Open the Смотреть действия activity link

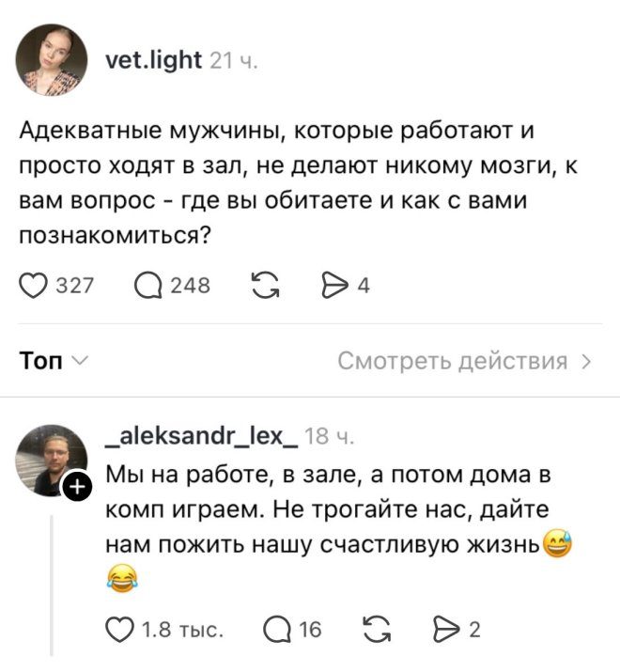453,361
